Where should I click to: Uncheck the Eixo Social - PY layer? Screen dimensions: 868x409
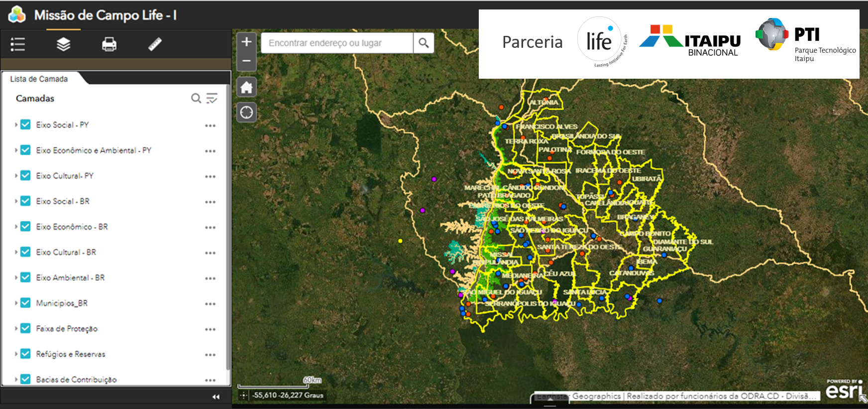pyautogui.click(x=25, y=125)
